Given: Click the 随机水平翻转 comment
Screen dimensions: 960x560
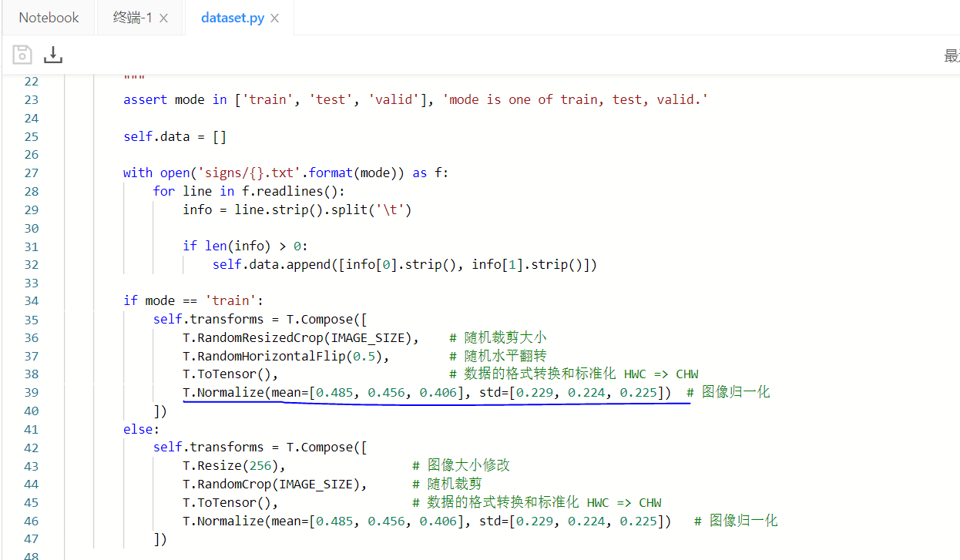Looking at the screenshot, I should tap(498, 356).
